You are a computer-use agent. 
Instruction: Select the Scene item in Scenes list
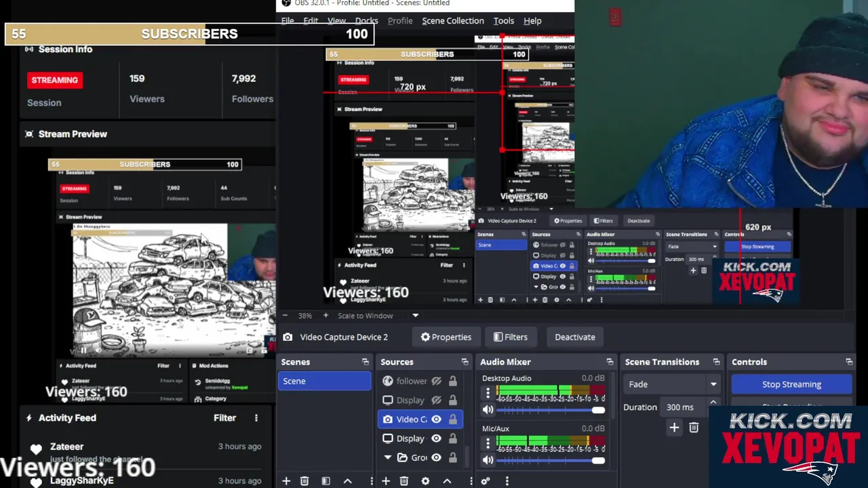(324, 381)
